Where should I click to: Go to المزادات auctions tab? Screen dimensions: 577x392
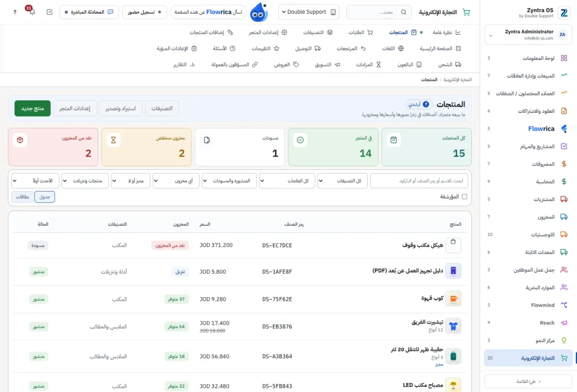[x=368, y=65]
